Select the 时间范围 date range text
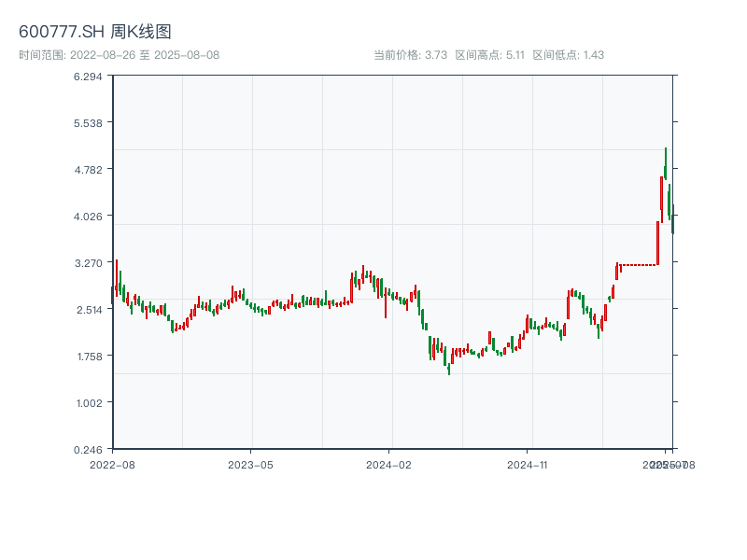The image size is (747, 560). [x=119, y=55]
